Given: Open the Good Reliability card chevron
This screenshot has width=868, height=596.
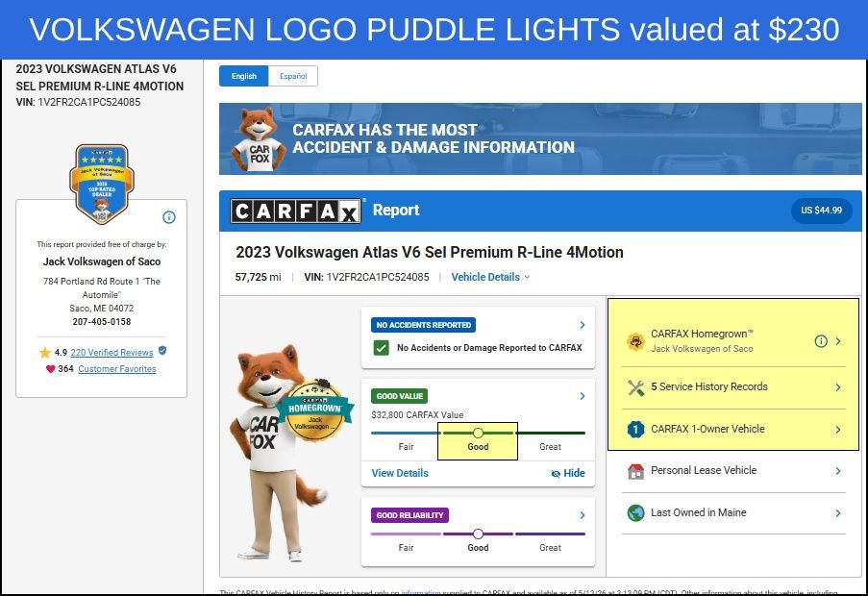Looking at the screenshot, I should pos(583,515).
